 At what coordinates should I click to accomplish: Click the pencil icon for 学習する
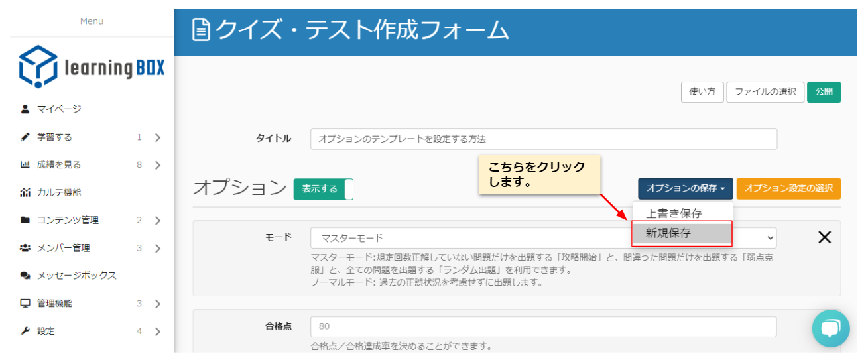coord(25,137)
